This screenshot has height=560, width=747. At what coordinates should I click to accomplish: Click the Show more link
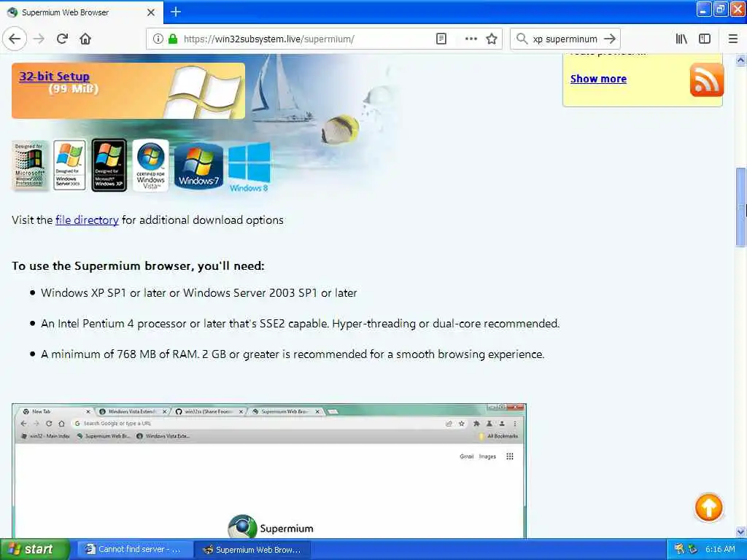(598, 79)
